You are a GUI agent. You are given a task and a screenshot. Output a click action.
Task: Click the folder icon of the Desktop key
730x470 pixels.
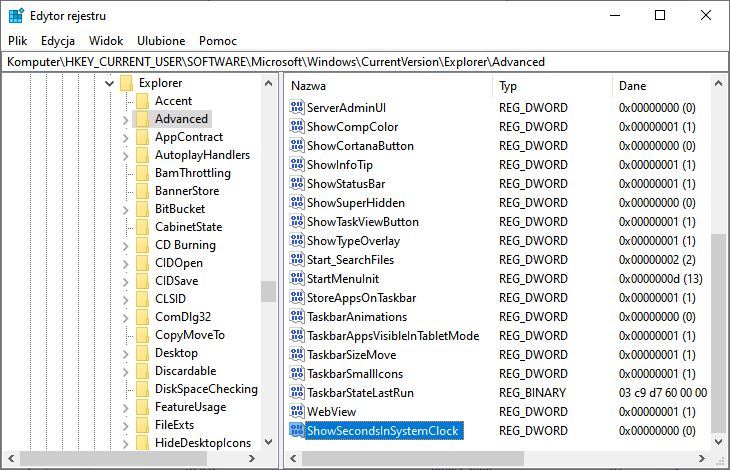pos(143,353)
